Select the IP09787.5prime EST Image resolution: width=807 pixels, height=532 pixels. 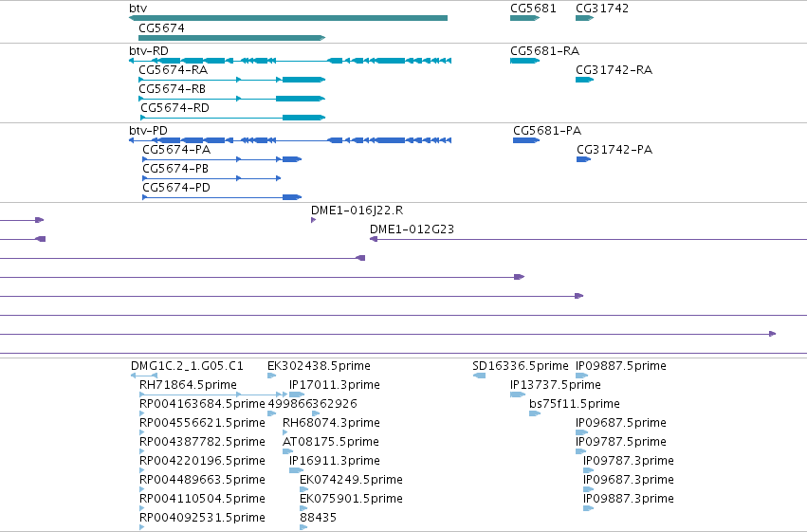coord(580,451)
